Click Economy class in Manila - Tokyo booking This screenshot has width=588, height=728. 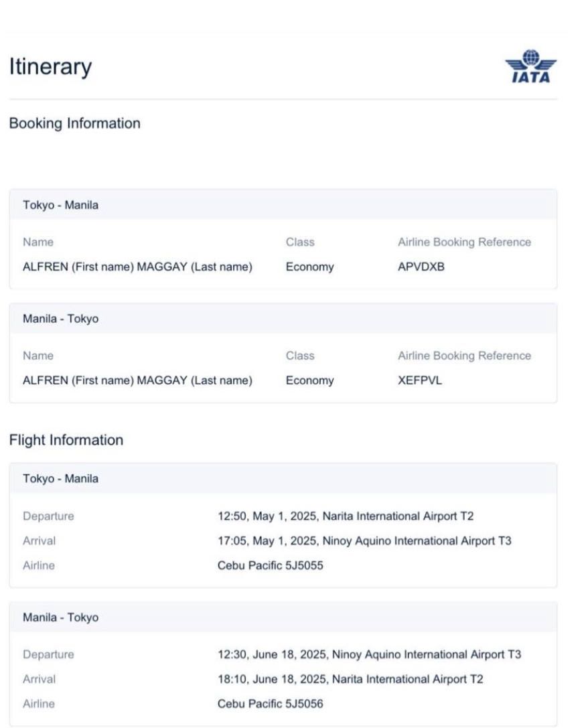pos(309,381)
